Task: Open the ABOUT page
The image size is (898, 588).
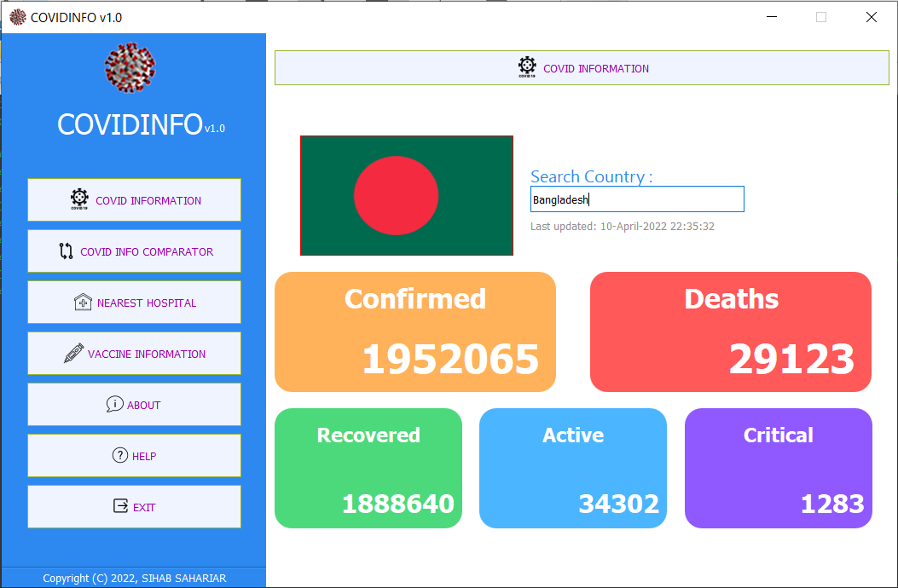Action: [134, 404]
